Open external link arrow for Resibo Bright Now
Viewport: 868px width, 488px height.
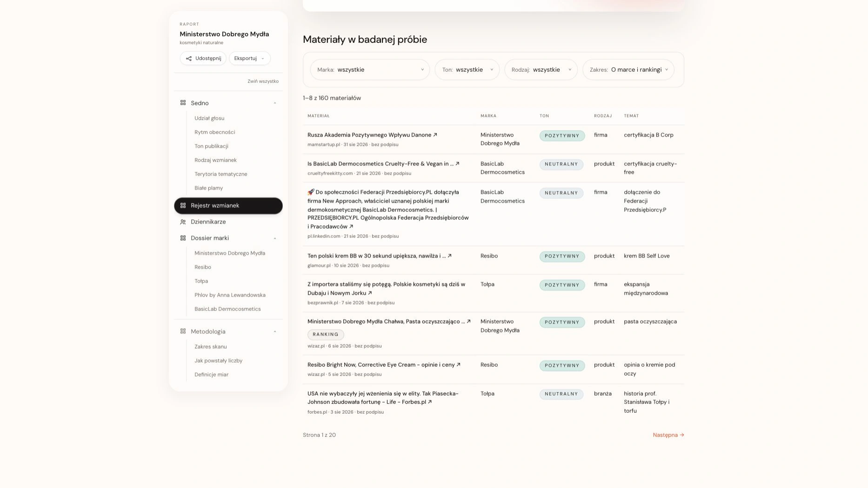[x=458, y=365]
